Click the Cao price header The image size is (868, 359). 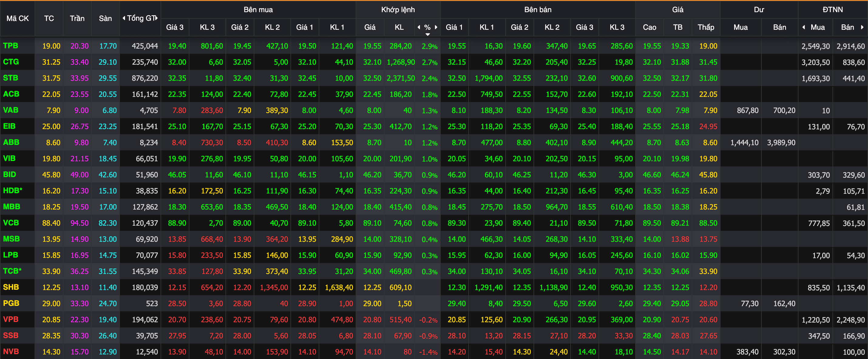pyautogui.click(x=649, y=27)
